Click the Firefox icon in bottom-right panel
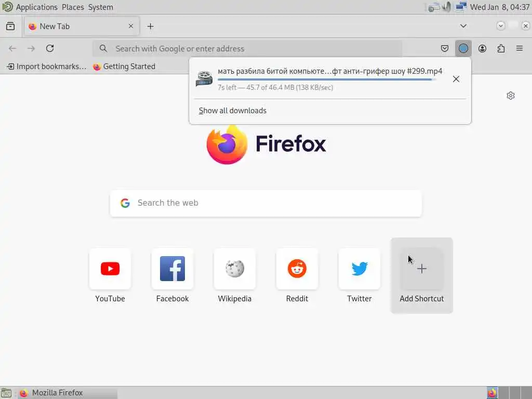This screenshot has height=399, width=532. [492, 393]
